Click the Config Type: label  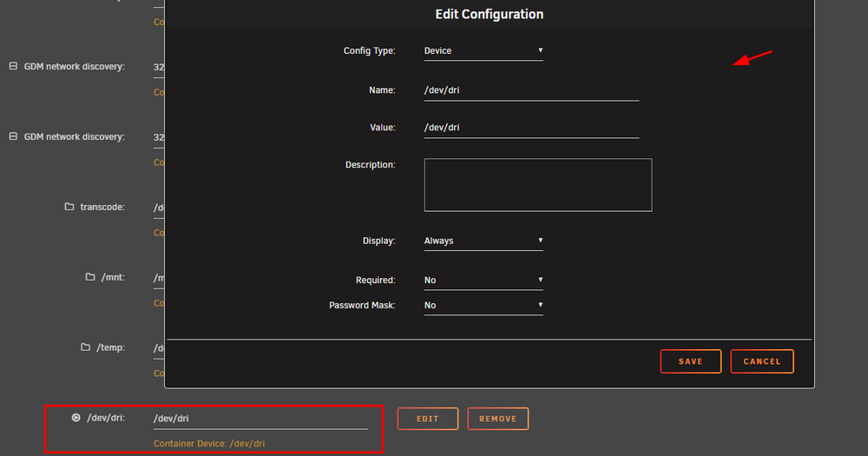pyautogui.click(x=369, y=51)
